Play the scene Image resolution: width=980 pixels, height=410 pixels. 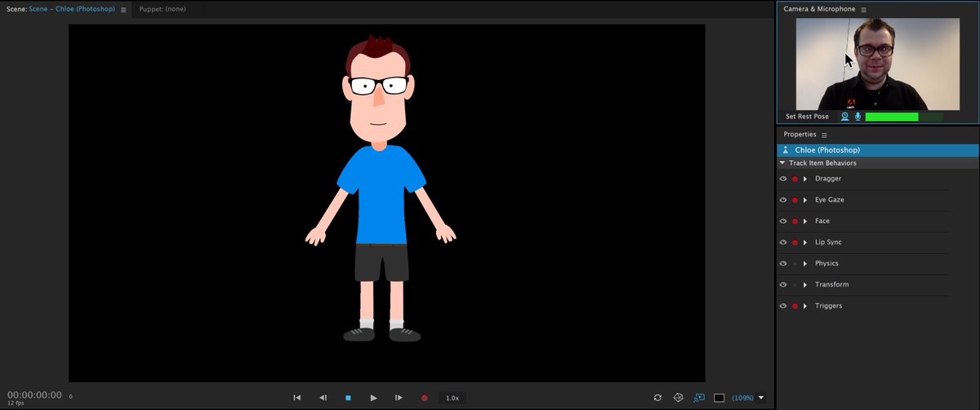(373, 398)
